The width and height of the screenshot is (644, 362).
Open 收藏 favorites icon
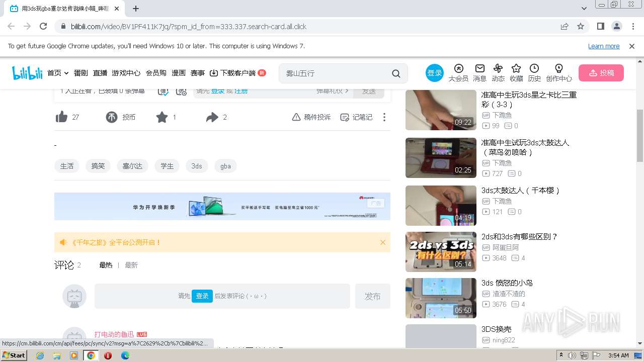point(516,73)
